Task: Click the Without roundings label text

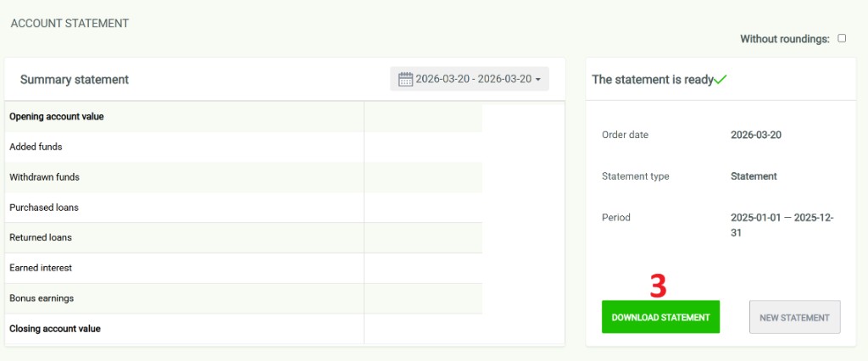Action: 784,39
